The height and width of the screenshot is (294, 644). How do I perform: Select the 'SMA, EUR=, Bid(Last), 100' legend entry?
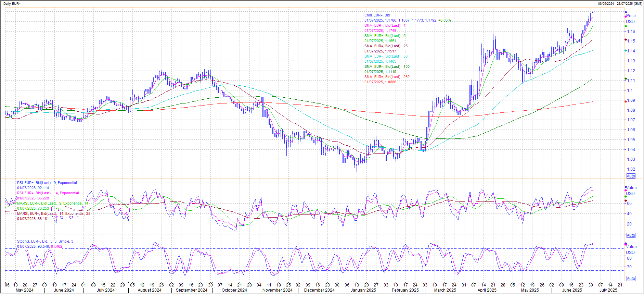tap(387, 66)
